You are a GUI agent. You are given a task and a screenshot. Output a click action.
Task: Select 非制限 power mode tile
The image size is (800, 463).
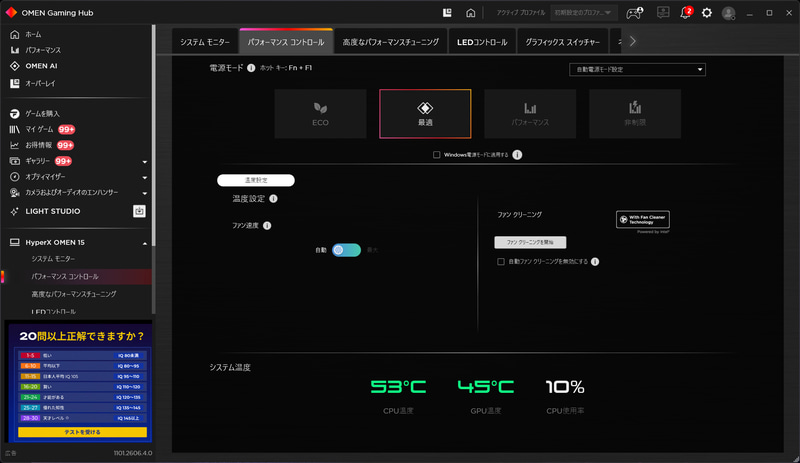pyautogui.click(x=635, y=114)
